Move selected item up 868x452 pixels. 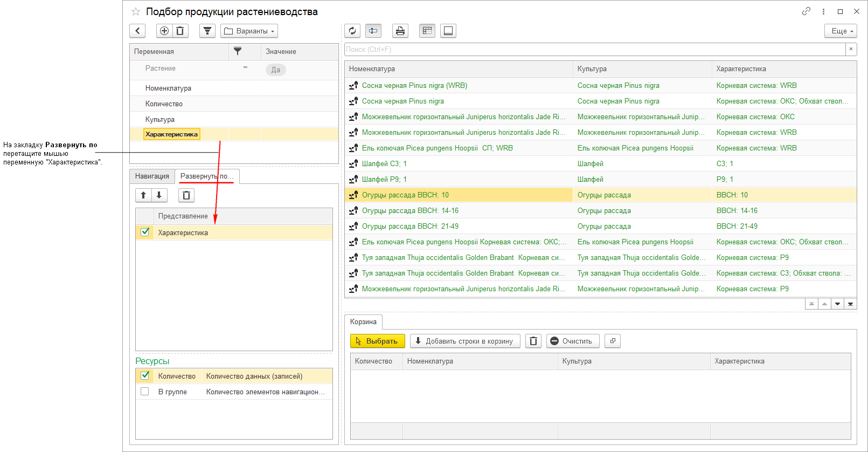click(143, 195)
